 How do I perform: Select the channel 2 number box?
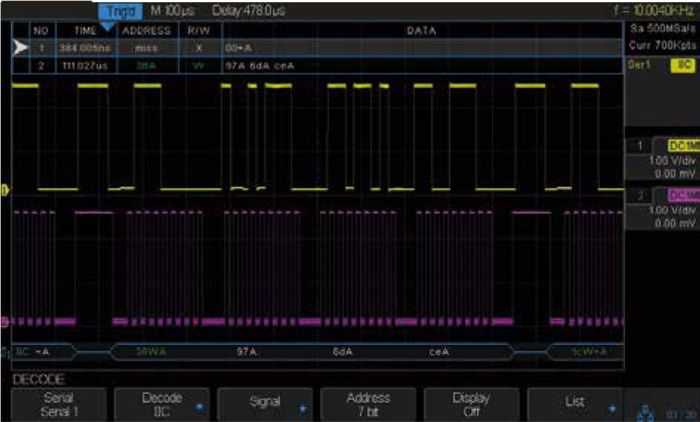coord(640,196)
